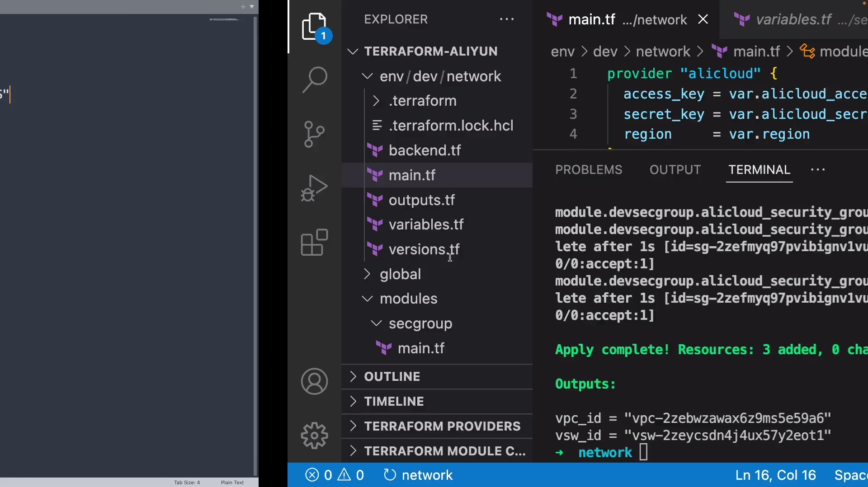
Task: Open Explorer more actions ellipsis
Action: click(x=507, y=19)
